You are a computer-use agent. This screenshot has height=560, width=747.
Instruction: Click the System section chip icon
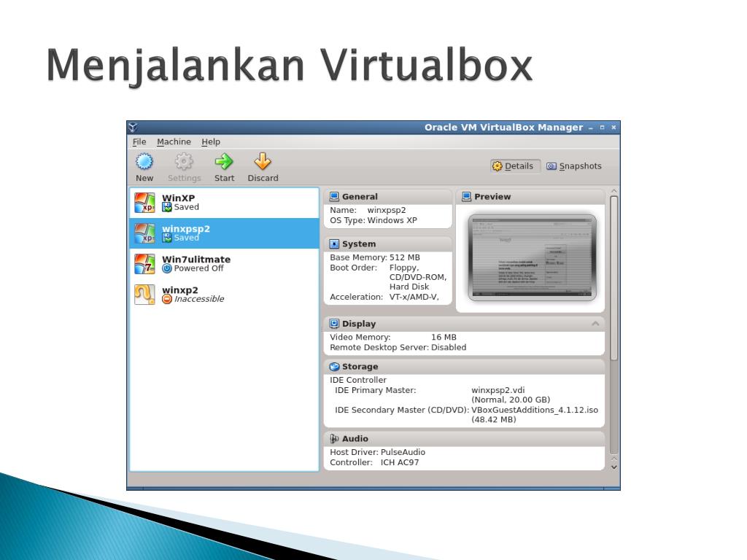point(334,244)
